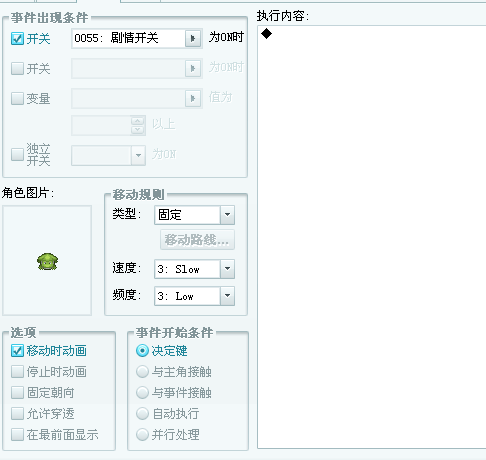486x460 pixels.
Task: Enable the 变量 condition checkbox
Action: 17,98
